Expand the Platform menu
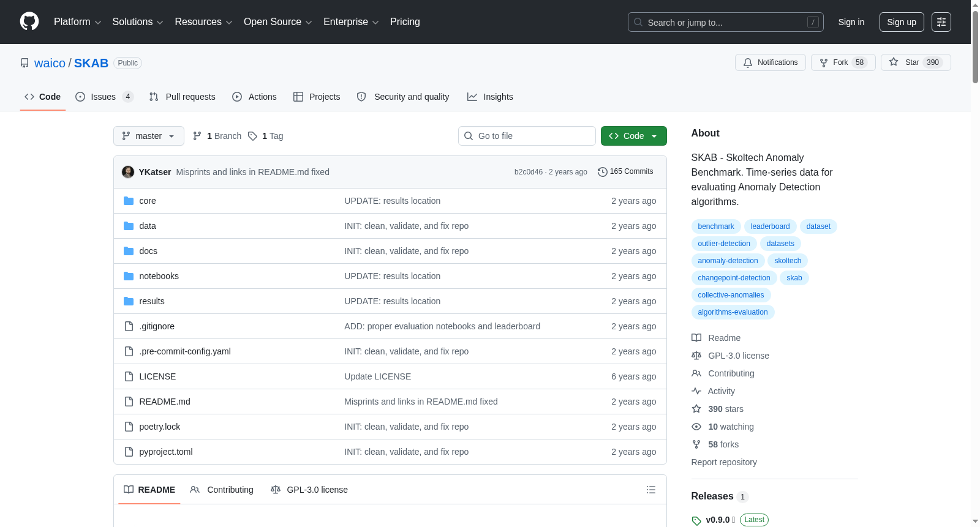 coord(77,22)
